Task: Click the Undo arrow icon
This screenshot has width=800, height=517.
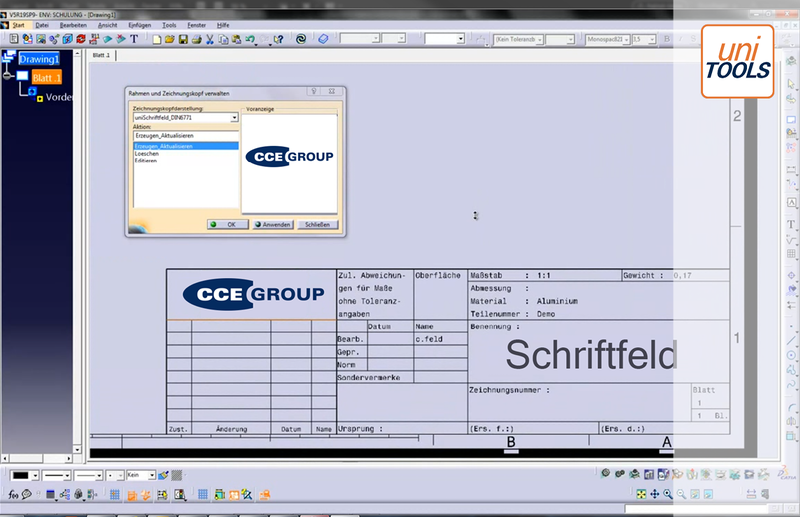Action: point(250,39)
